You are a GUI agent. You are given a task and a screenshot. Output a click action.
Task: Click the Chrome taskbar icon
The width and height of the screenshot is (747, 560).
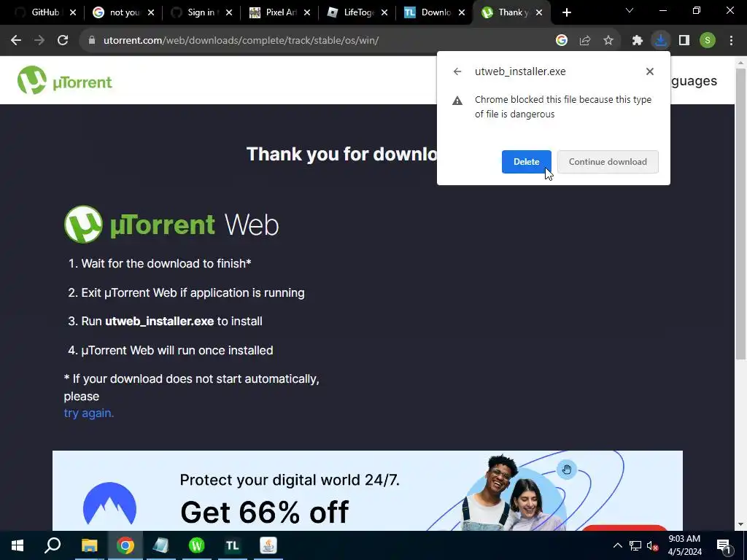tap(125, 545)
